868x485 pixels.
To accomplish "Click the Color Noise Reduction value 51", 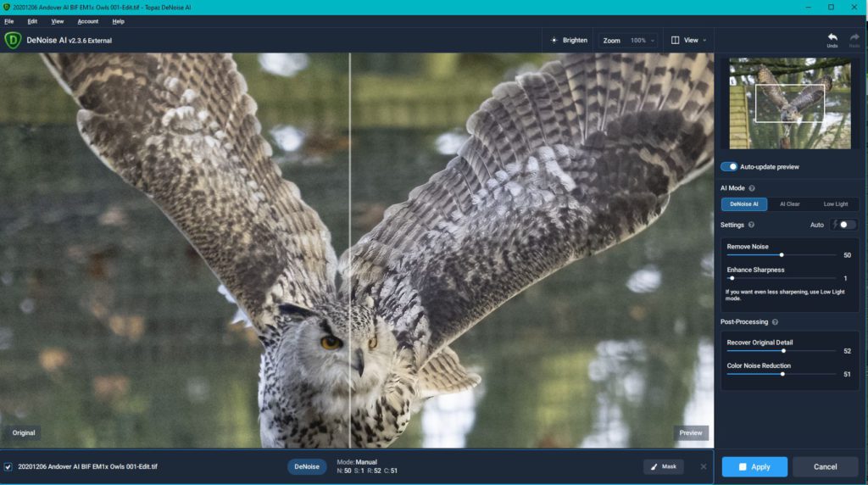I will (x=847, y=374).
